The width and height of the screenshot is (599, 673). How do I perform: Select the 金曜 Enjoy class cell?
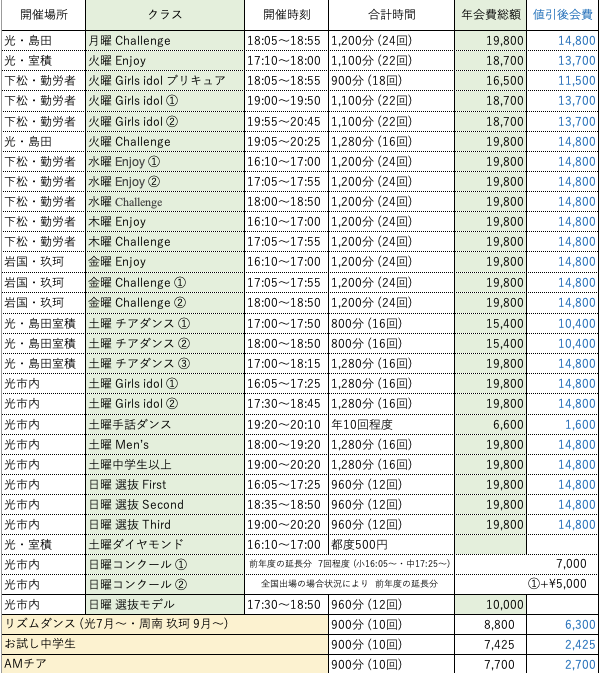tap(165, 262)
